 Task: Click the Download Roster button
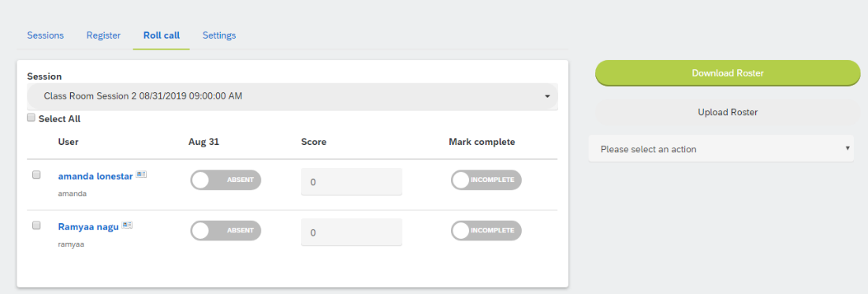(x=728, y=73)
